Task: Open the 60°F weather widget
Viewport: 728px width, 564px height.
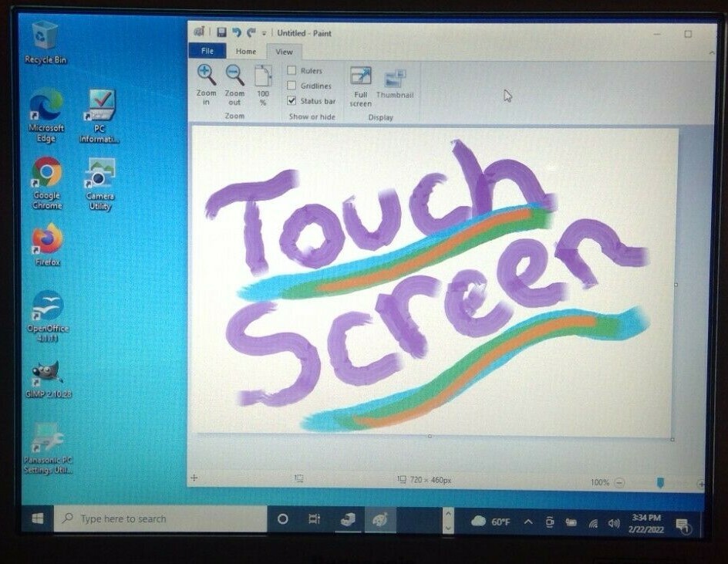Action: (x=490, y=522)
